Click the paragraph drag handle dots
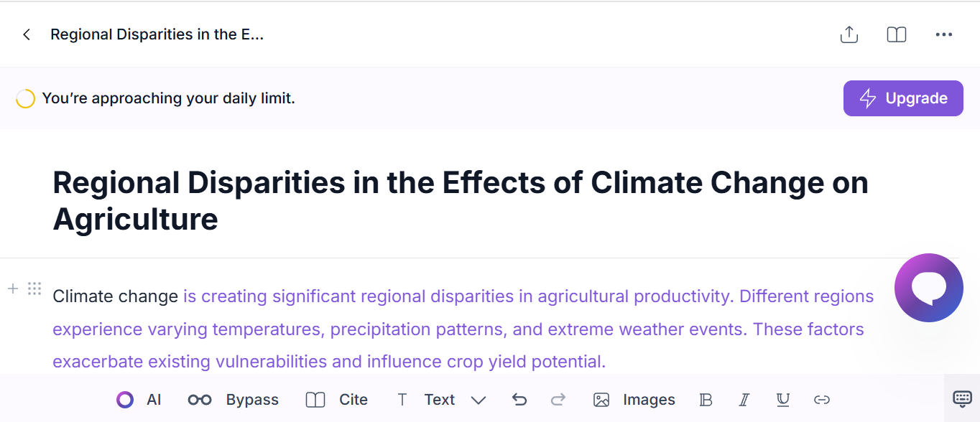 (x=34, y=289)
